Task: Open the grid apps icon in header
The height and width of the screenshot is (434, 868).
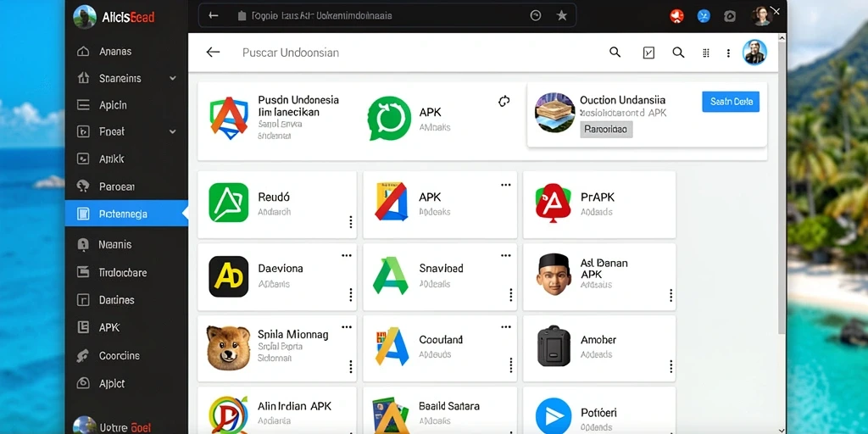Action: (706, 53)
